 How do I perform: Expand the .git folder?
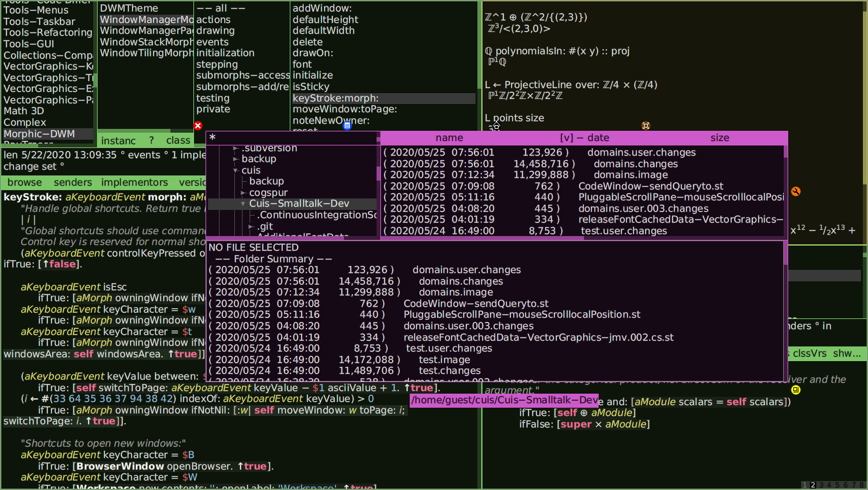pos(251,226)
